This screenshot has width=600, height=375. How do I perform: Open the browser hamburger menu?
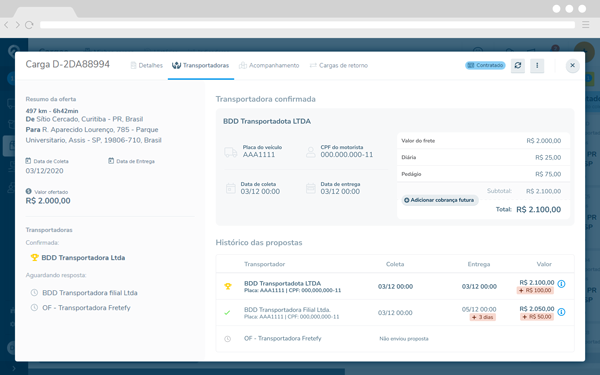[x=585, y=25]
